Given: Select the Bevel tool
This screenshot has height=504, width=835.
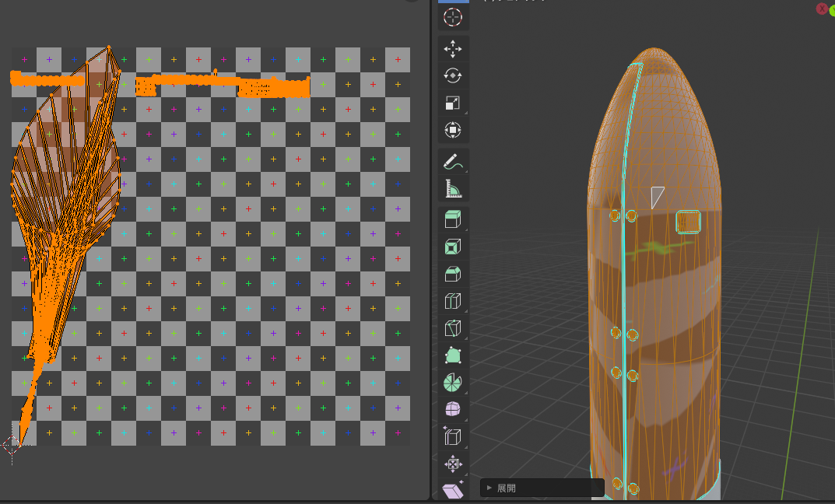Looking at the screenshot, I should tap(453, 274).
